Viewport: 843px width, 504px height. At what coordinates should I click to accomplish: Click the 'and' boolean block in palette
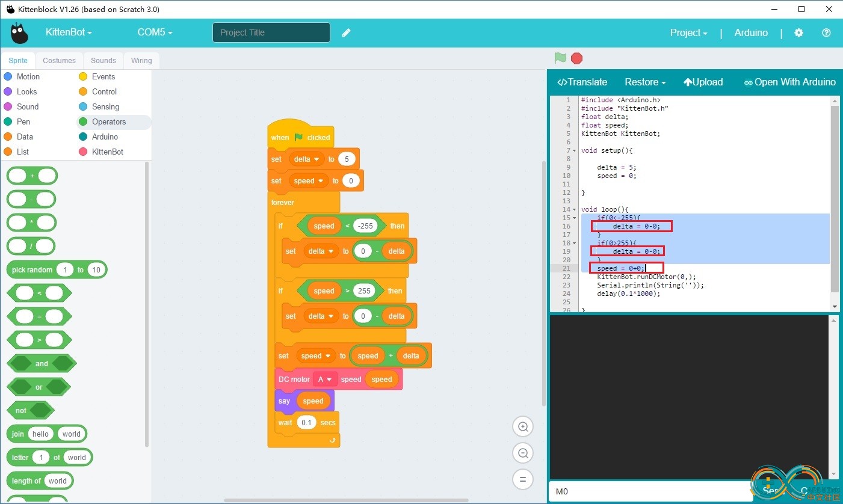[42, 363]
